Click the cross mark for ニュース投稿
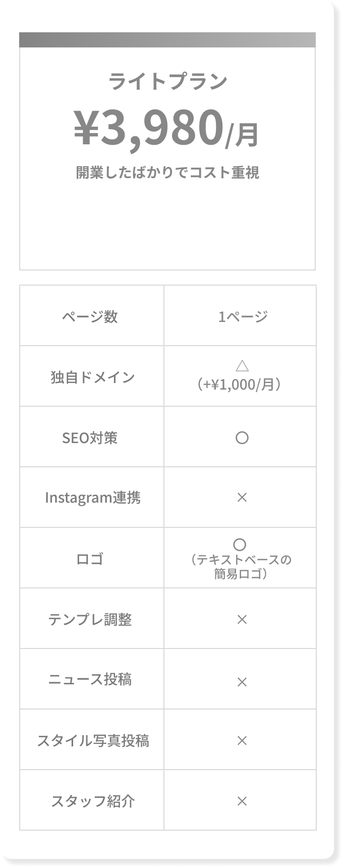Screen dimensions: 343x868 click(242, 682)
